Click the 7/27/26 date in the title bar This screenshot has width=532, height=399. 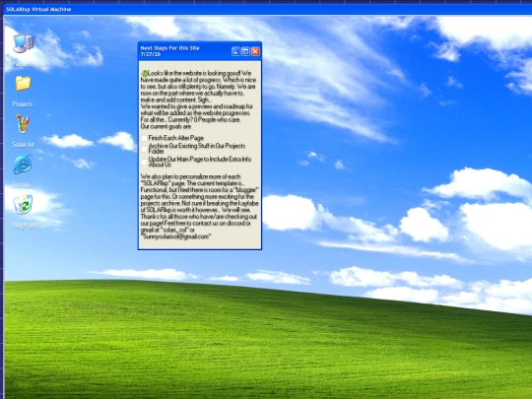click(x=151, y=54)
